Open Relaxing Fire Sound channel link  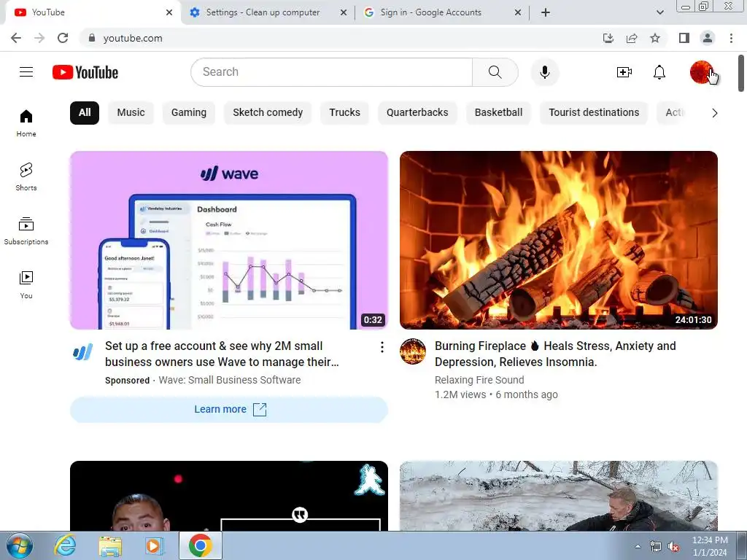tap(479, 380)
